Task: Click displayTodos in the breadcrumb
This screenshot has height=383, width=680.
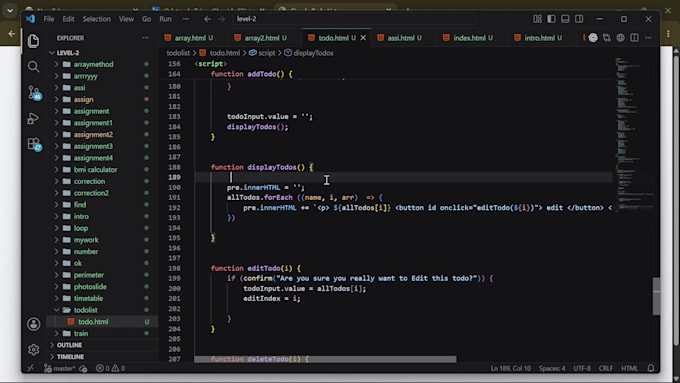Action: (313, 53)
